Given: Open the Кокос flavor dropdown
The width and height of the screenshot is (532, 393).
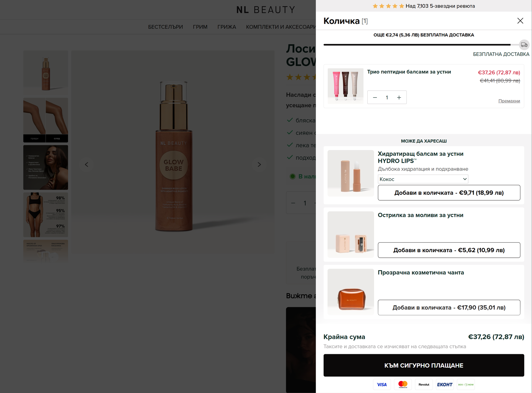Looking at the screenshot, I should pyautogui.click(x=423, y=179).
